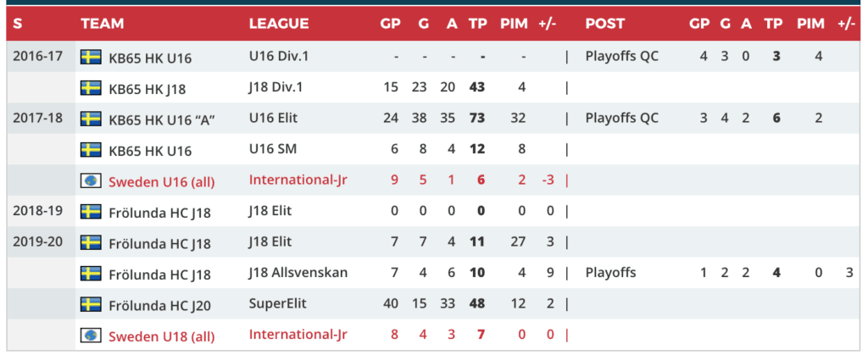This screenshot has width=868, height=355.
Task: Open the KB65 HK J18 team link
Action: click(x=149, y=87)
